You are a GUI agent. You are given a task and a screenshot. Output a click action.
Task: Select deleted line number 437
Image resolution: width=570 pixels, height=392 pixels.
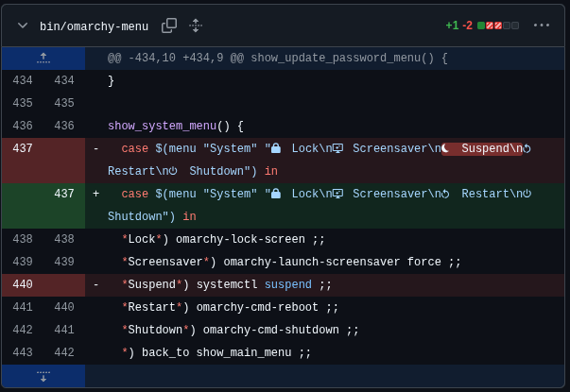pos(23,148)
